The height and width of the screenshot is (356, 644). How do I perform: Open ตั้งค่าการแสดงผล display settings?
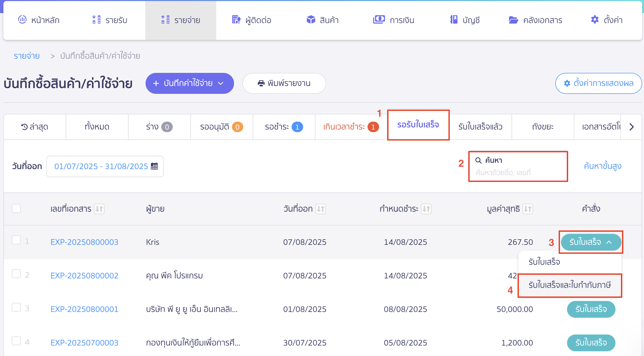coord(598,83)
